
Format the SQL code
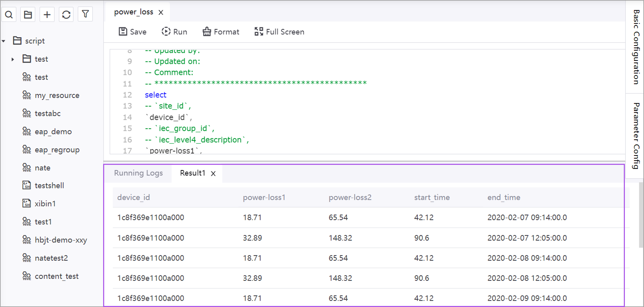tap(221, 32)
